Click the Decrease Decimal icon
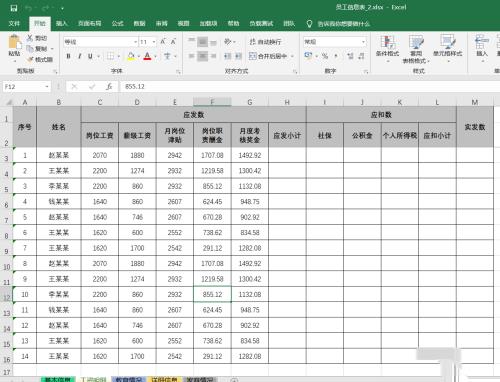500x382 pixels. [361, 56]
